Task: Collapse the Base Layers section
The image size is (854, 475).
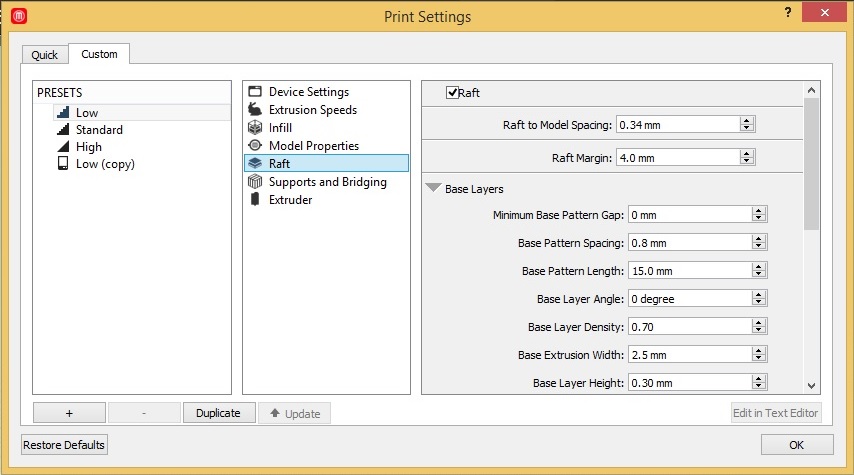Action: [433, 188]
